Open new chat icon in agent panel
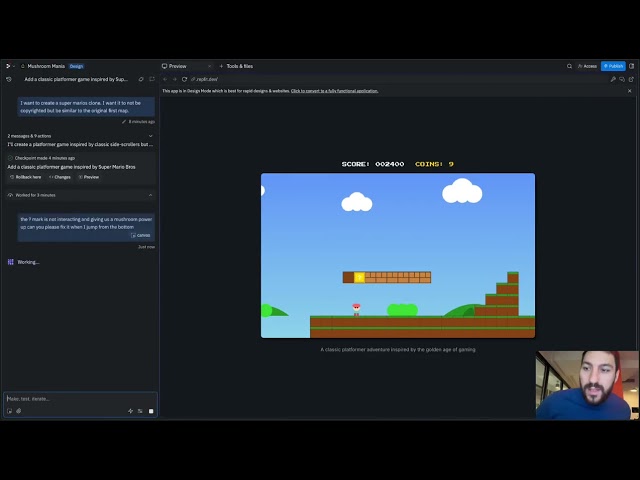 (x=152, y=79)
